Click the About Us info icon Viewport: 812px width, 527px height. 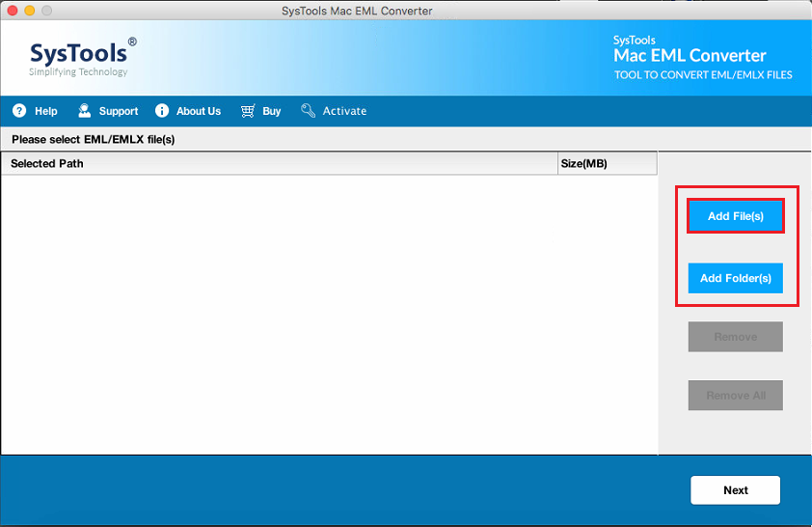(162, 111)
